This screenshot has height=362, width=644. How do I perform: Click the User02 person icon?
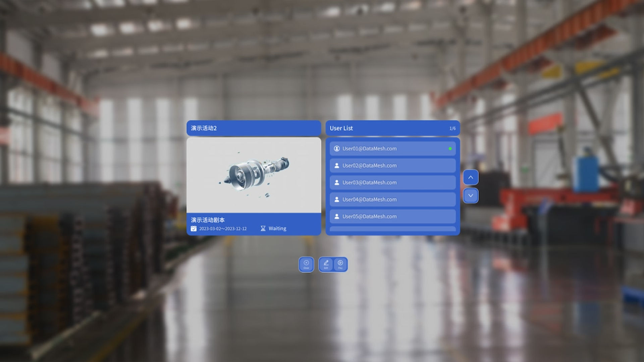[337, 166]
